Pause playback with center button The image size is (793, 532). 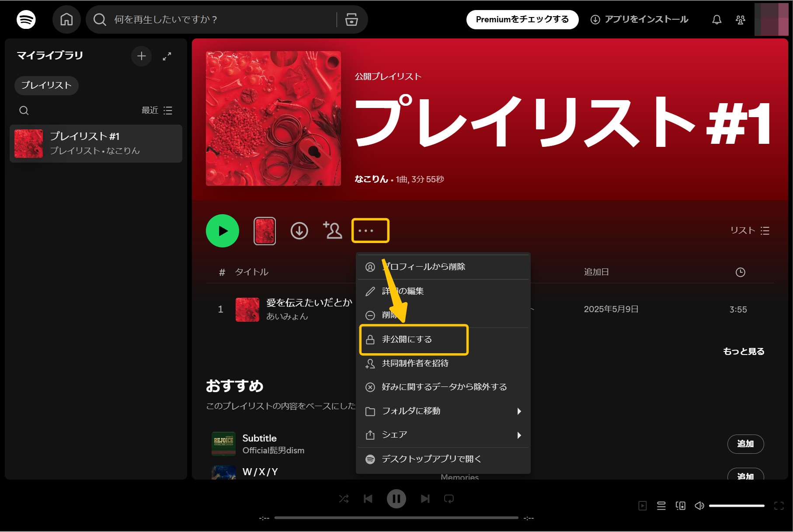pos(396,499)
